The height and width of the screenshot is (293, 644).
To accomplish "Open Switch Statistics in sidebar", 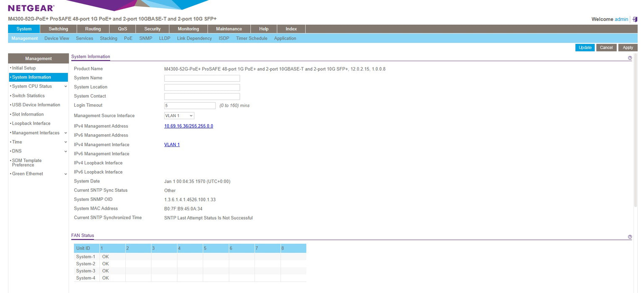I will pos(28,96).
